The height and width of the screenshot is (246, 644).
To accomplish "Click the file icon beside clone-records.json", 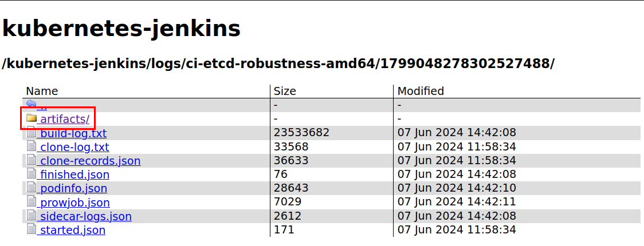I will click(31, 160).
